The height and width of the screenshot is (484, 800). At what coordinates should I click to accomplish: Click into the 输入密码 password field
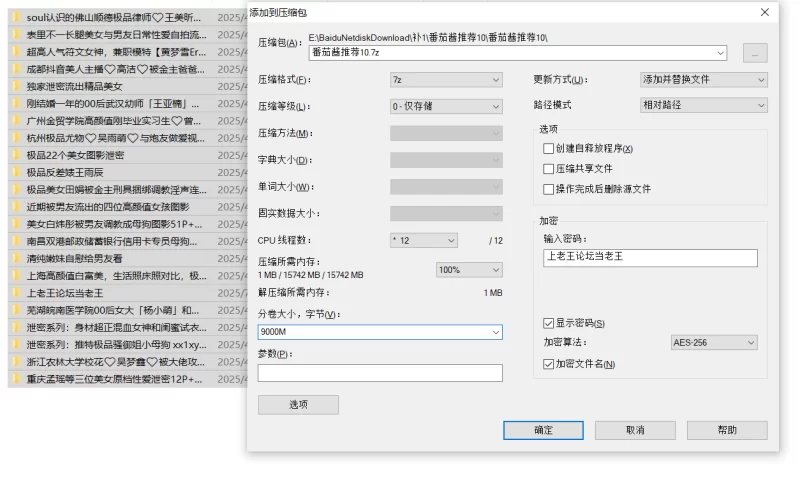coord(650,258)
